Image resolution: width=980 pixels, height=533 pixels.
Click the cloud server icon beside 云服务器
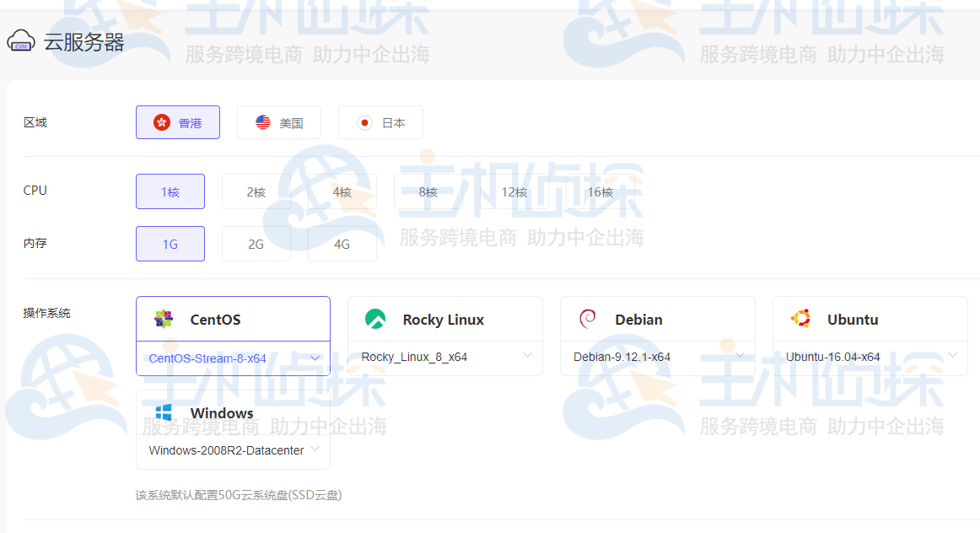[x=21, y=40]
